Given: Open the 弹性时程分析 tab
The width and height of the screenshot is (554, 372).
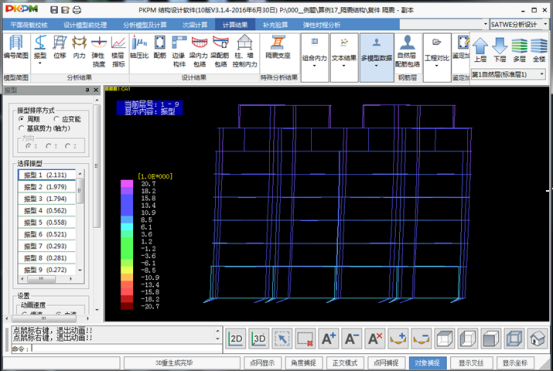Looking at the screenshot, I should [322, 25].
